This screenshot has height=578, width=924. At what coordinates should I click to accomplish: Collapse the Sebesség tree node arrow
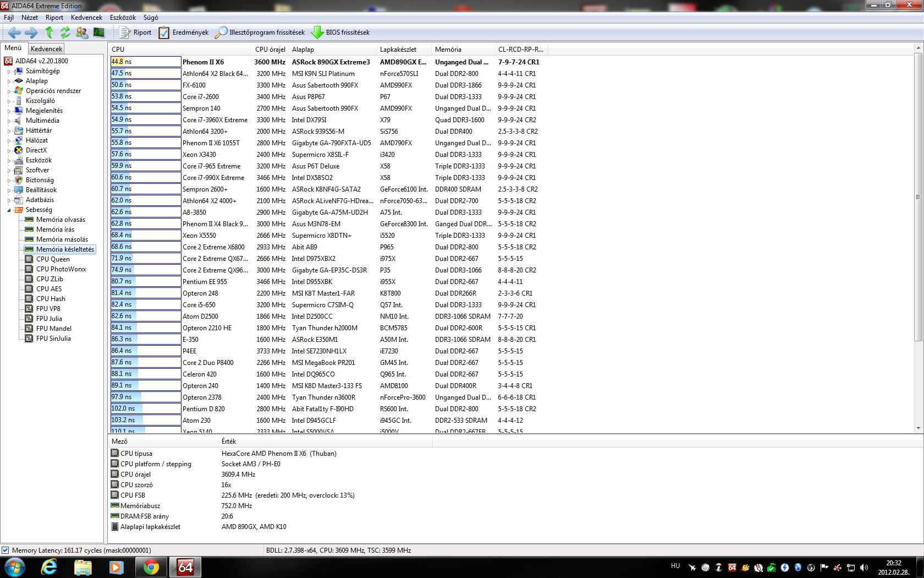coord(9,210)
